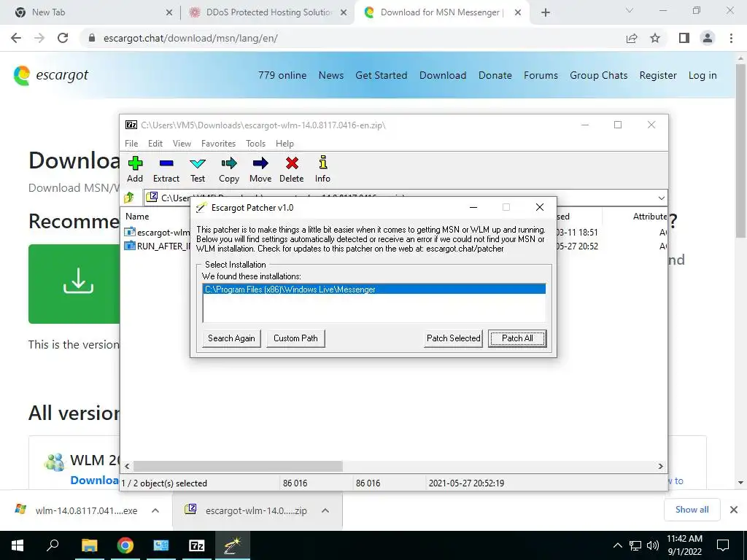Switch to the New Tab browser tab
This screenshot has width=747, height=560.
[90, 12]
